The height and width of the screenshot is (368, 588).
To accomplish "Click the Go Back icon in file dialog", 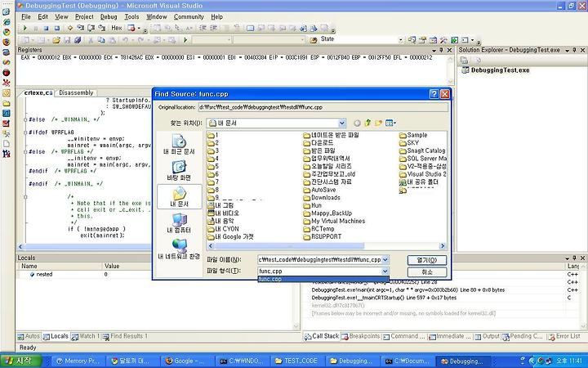I will point(357,123).
